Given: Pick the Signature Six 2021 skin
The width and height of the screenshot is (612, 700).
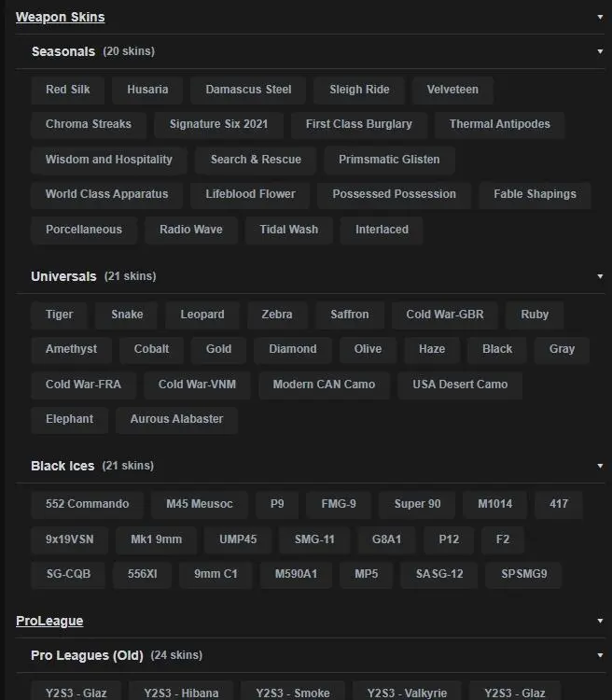Looking at the screenshot, I should pyautogui.click(x=218, y=124).
